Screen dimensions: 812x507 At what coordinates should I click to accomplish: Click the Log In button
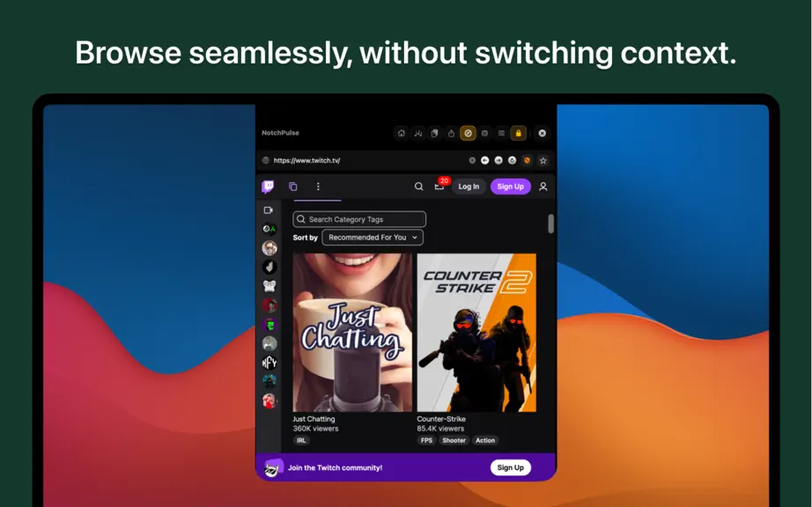[x=469, y=187]
